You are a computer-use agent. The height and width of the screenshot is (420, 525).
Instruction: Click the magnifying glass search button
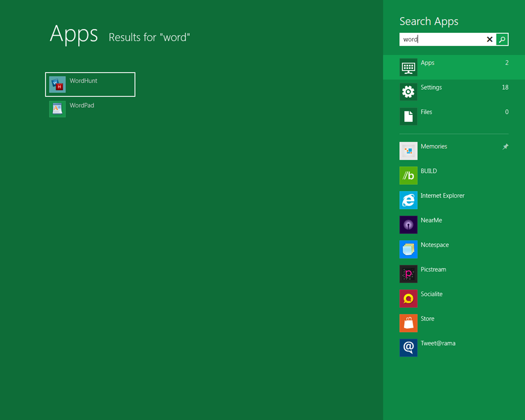pos(502,39)
